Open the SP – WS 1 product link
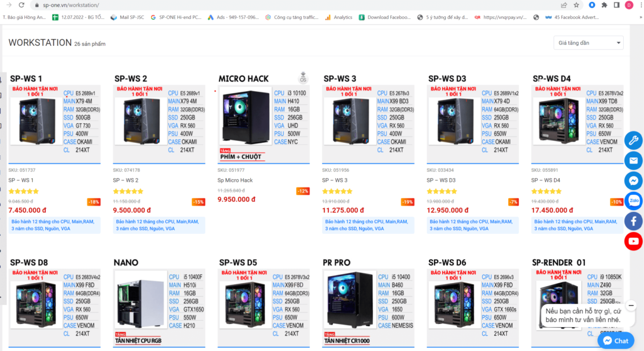 21,180
